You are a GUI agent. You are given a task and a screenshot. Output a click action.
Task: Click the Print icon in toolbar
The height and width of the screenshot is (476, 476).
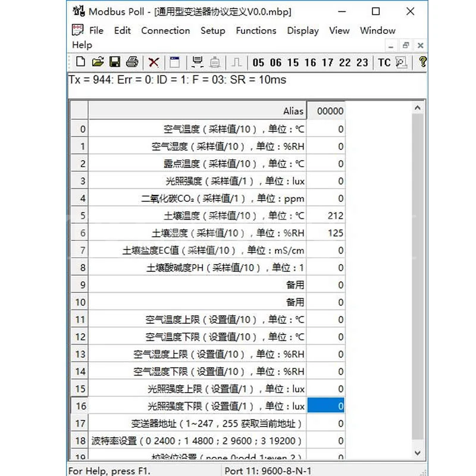tap(132, 62)
